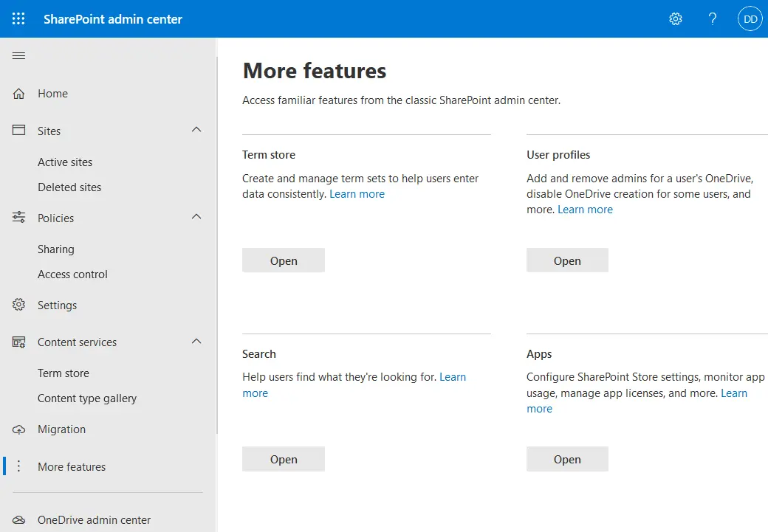This screenshot has width=768, height=532.
Task: Open the settings gear in top bar
Action: pyautogui.click(x=676, y=18)
